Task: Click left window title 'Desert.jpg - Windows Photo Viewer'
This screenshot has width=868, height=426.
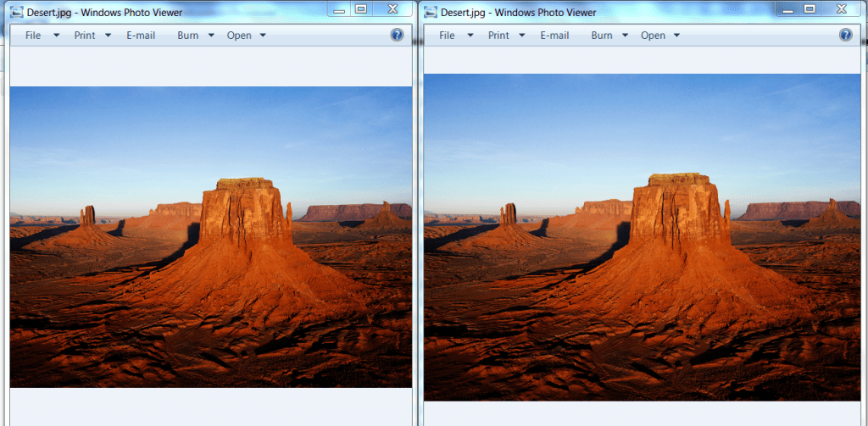Action: click(104, 13)
